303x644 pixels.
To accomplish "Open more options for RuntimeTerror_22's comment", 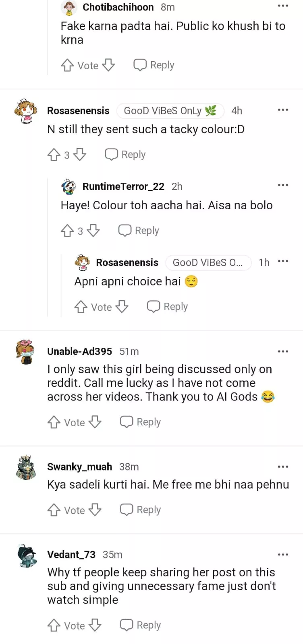I will pyautogui.click(x=283, y=185).
